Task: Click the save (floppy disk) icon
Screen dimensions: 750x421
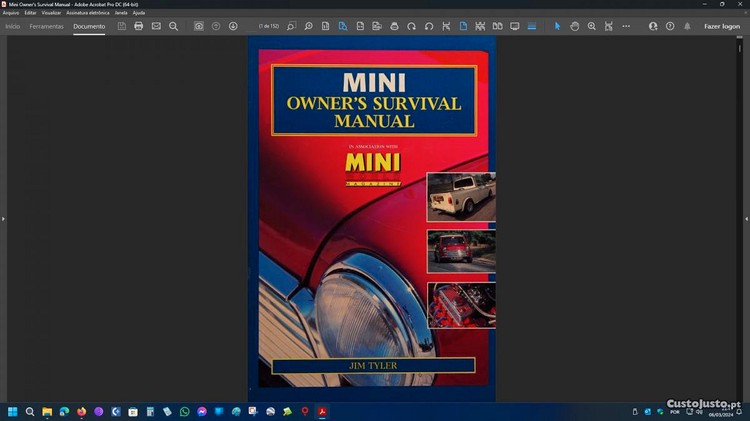Action: (122, 26)
